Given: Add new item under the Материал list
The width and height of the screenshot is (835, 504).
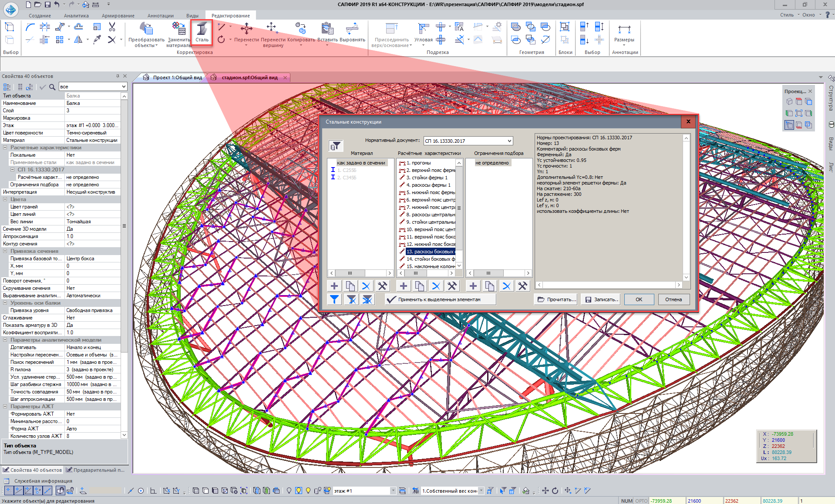Looking at the screenshot, I should [x=334, y=286].
